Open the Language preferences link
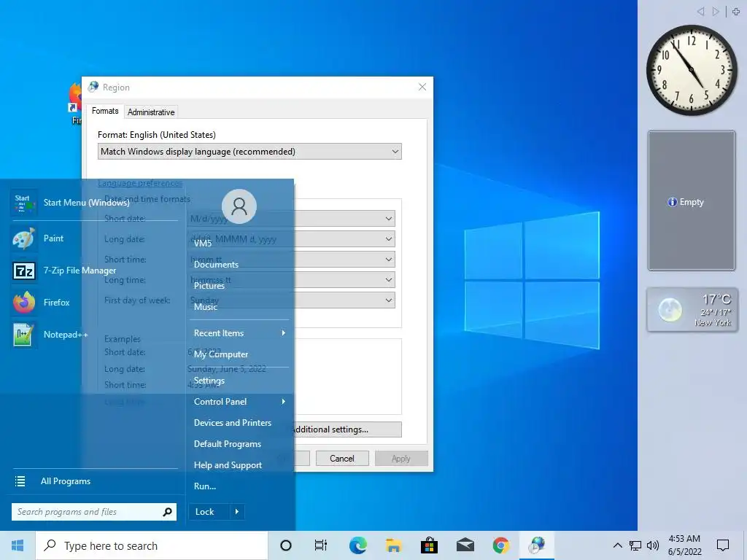 [140, 183]
